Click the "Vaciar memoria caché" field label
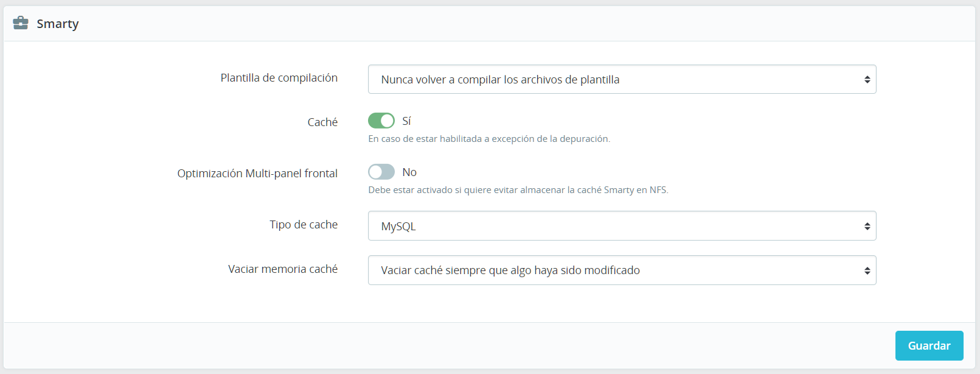 (x=283, y=269)
